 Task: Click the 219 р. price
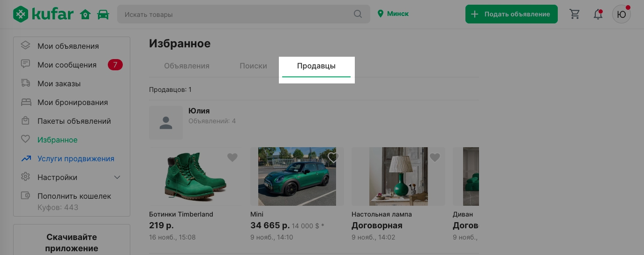click(x=161, y=225)
